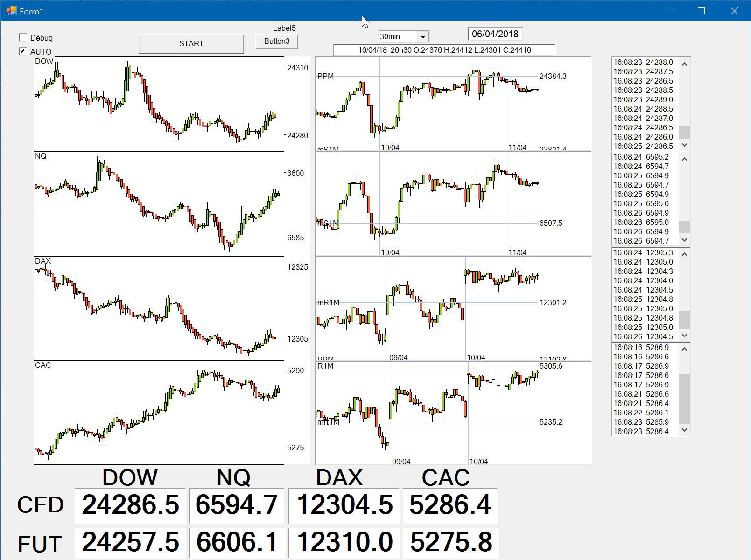Select tick row 16:08:24 6594.7
Image resolution: width=751 pixels, height=560 pixels.
[645, 166]
